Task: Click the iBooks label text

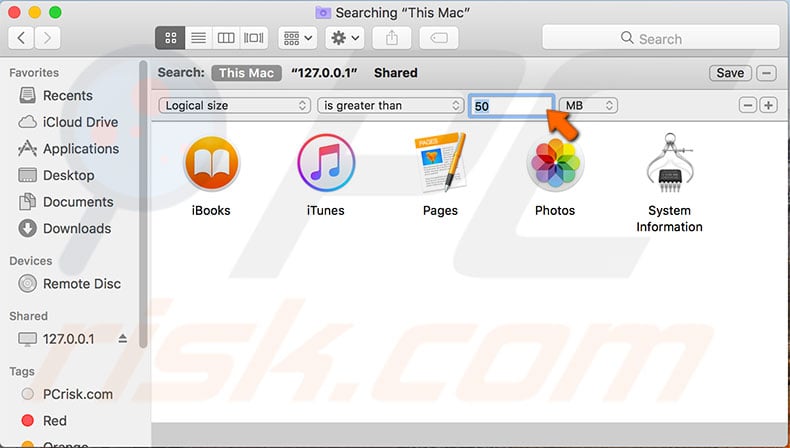Action: coord(211,211)
